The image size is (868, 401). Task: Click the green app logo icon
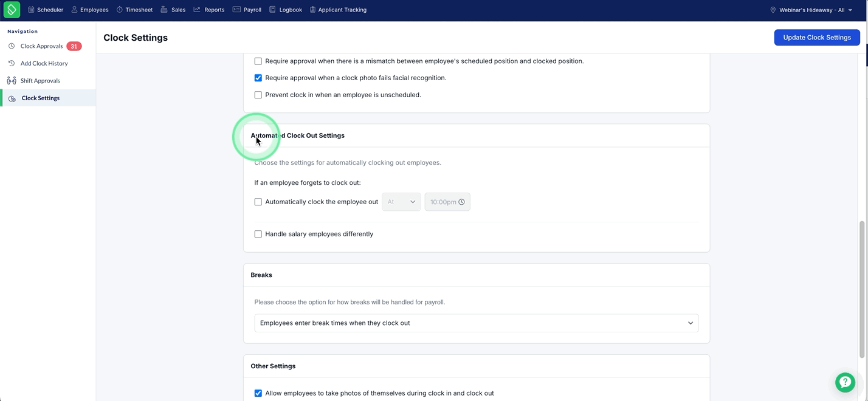(x=12, y=10)
